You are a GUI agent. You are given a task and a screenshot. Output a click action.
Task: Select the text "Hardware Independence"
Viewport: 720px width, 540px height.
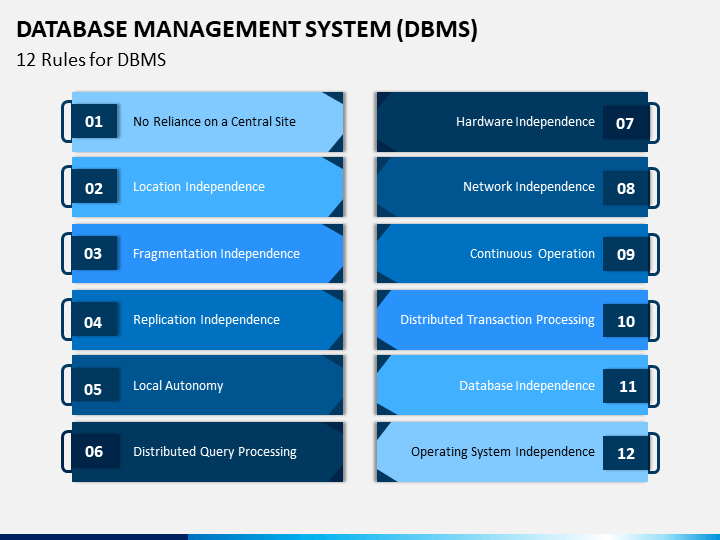[x=525, y=122]
